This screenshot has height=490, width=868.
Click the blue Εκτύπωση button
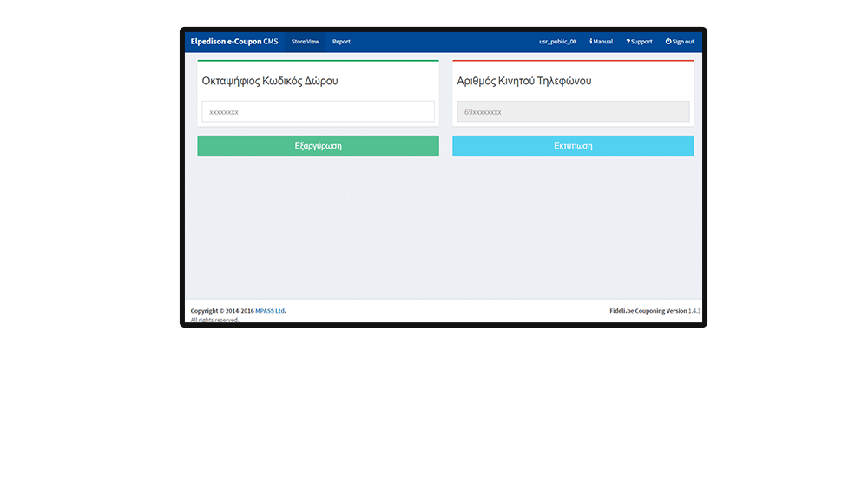tap(573, 146)
